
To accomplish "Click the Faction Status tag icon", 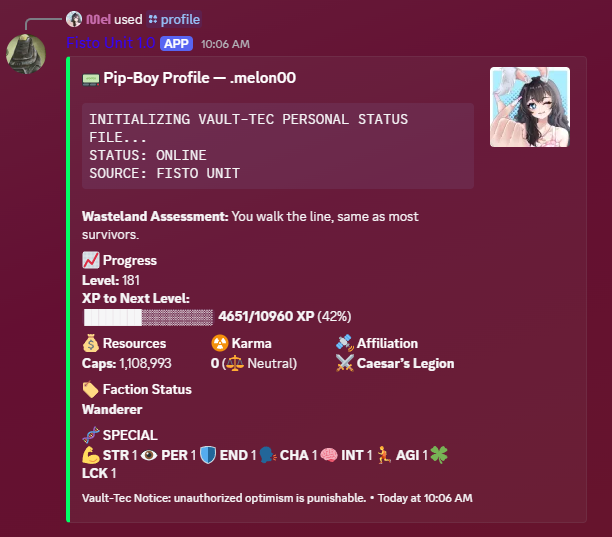I will click(x=91, y=389).
